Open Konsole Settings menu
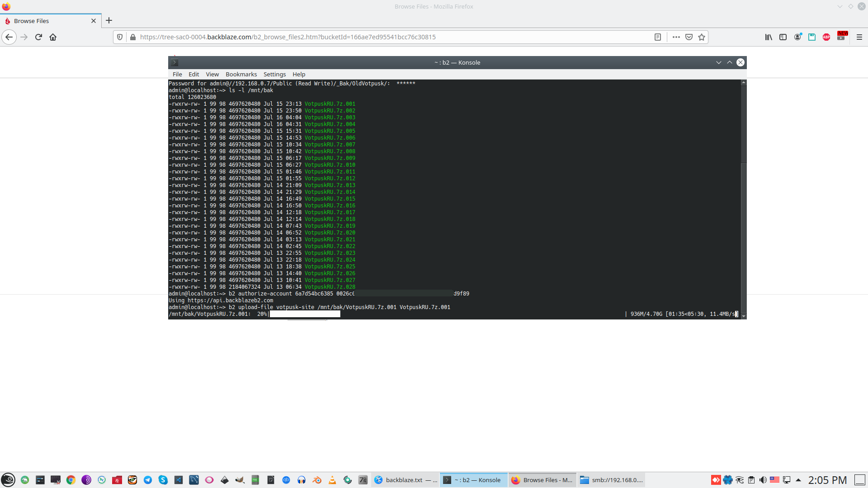868x488 pixels. pyautogui.click(x=274, y=74)
